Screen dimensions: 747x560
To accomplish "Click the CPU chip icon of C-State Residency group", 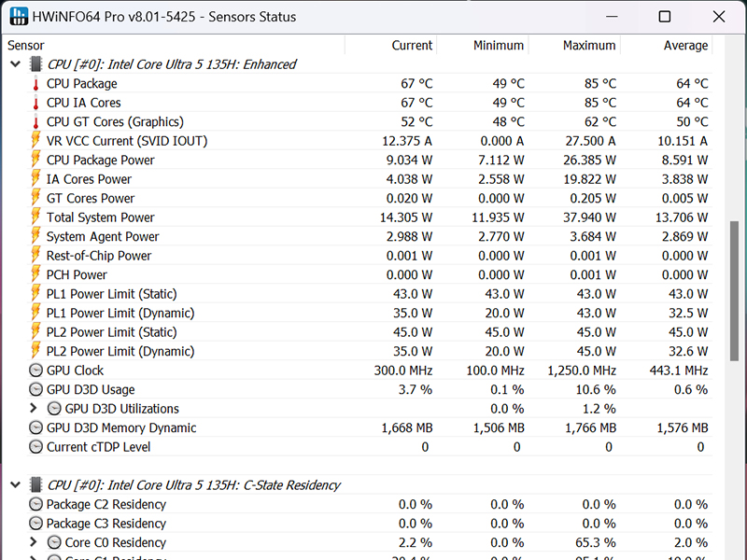I will coord(35,485).
